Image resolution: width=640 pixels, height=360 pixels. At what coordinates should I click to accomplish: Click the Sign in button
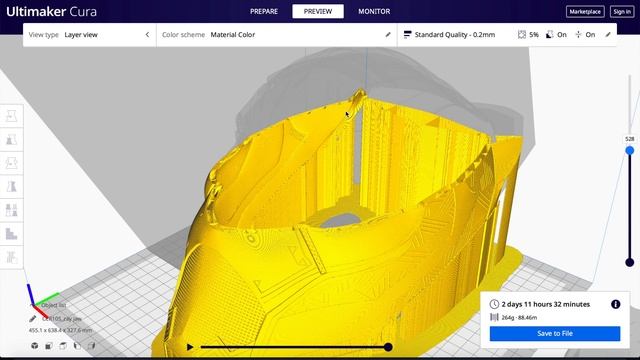(622, 11)
